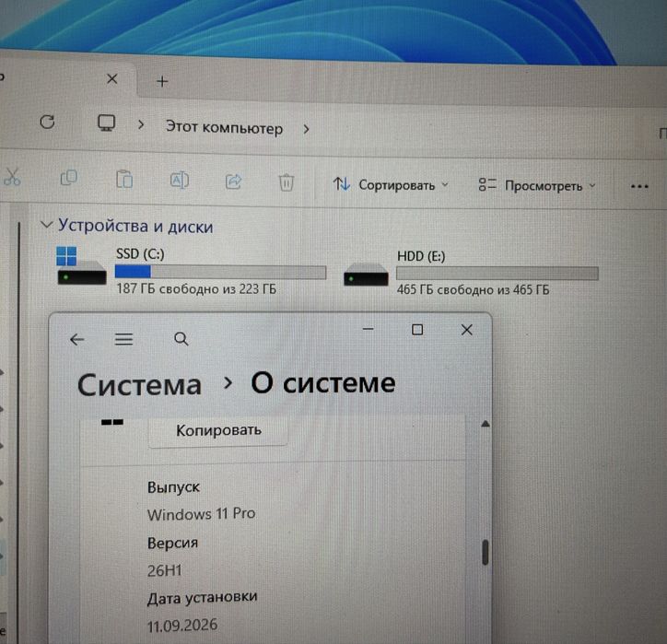
Task: Collapse the Devices and drives section
Action: coord(46,224)
